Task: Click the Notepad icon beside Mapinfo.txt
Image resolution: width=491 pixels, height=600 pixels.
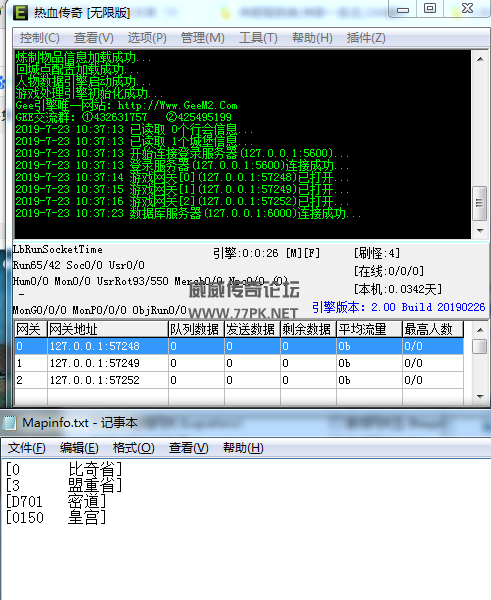Action: pyautogui.click(x=10, y=423)
